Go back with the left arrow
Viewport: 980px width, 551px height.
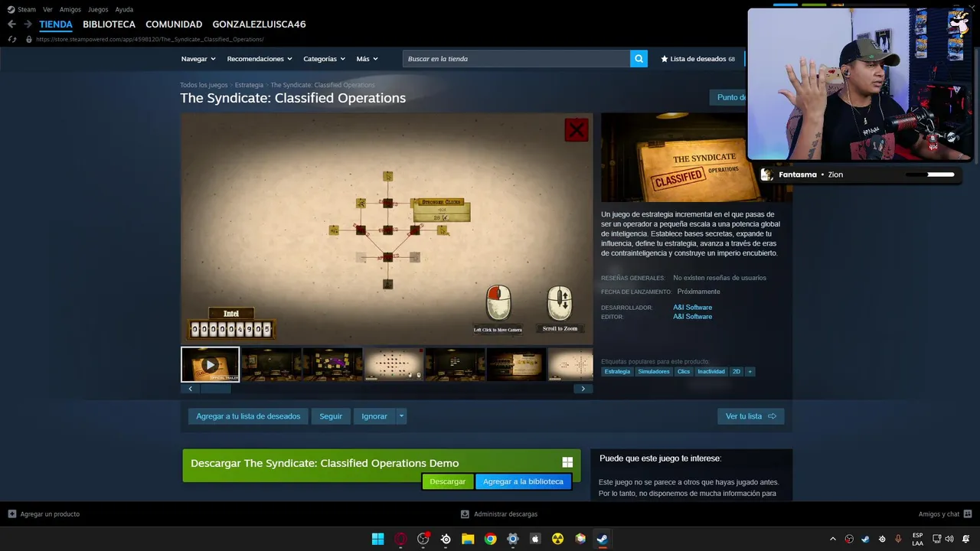coord(11,24)
